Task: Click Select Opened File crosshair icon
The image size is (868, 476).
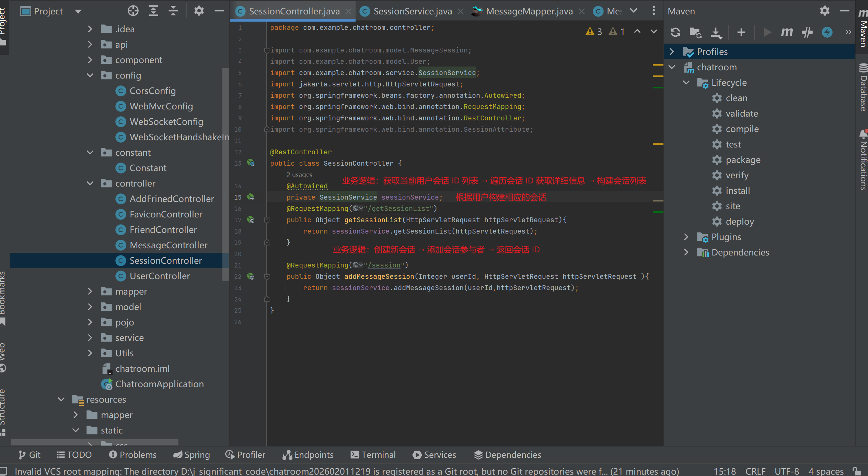Action: (133, 11)
